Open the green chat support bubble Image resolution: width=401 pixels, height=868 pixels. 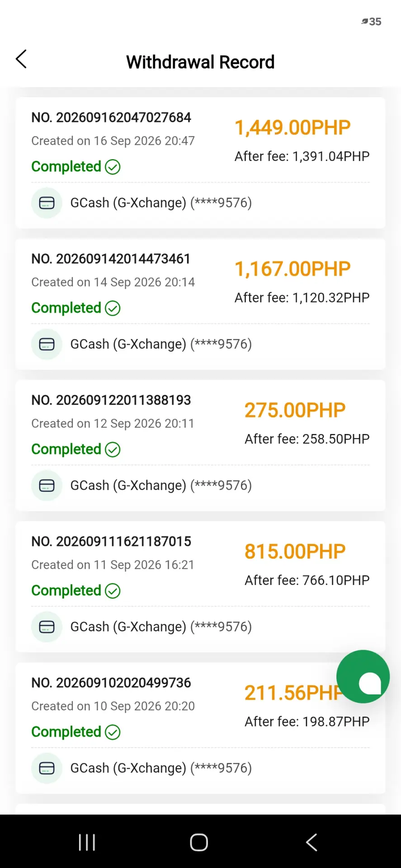tap(363, 676)
